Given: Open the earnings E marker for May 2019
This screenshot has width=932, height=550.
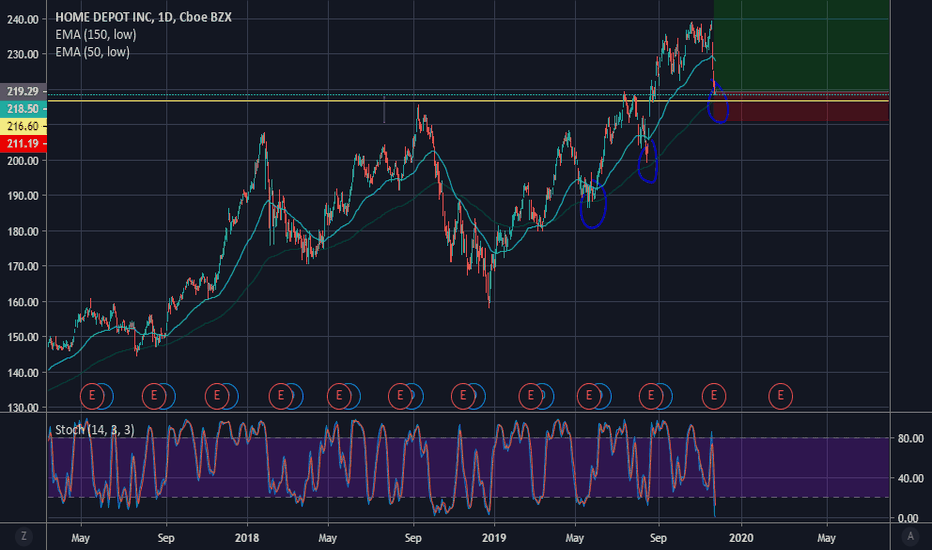Looking at the screenshot, I should [589, 395].
